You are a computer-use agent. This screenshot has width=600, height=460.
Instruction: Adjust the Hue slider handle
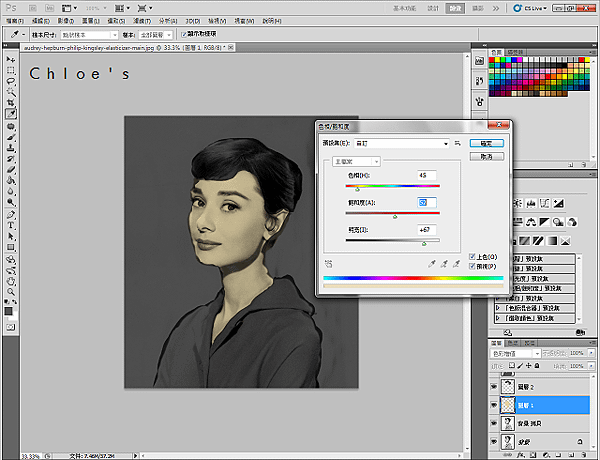coord(357,189)
